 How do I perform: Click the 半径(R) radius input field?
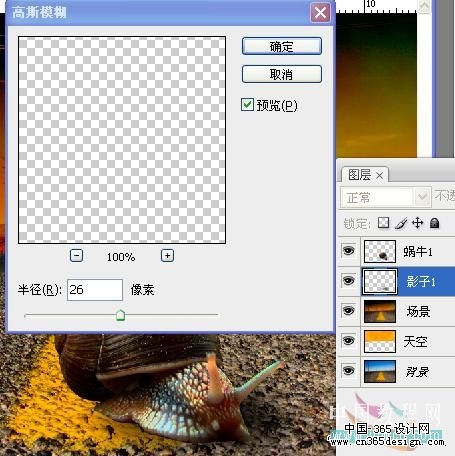coord(95,290)
